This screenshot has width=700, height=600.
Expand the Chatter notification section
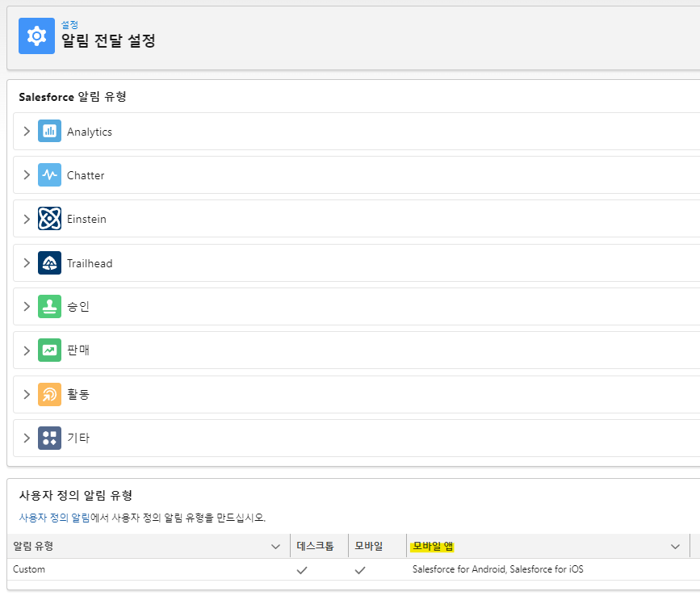(27, 174)
